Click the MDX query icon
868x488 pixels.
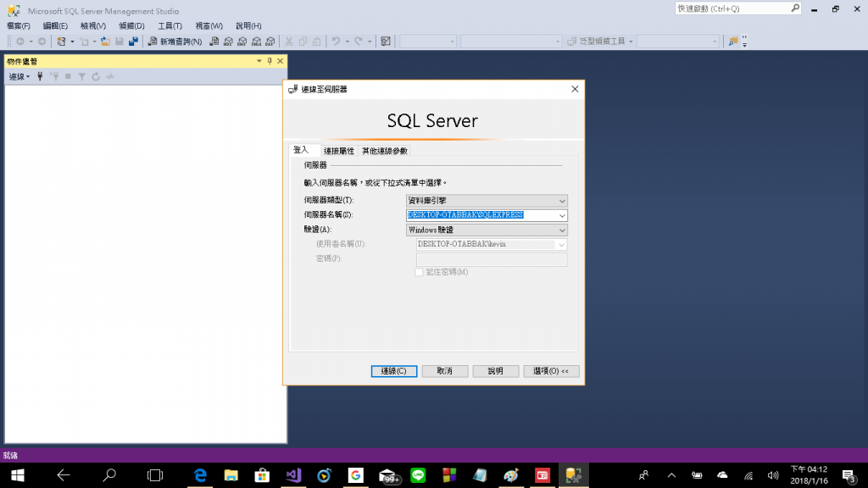[228, 42]
